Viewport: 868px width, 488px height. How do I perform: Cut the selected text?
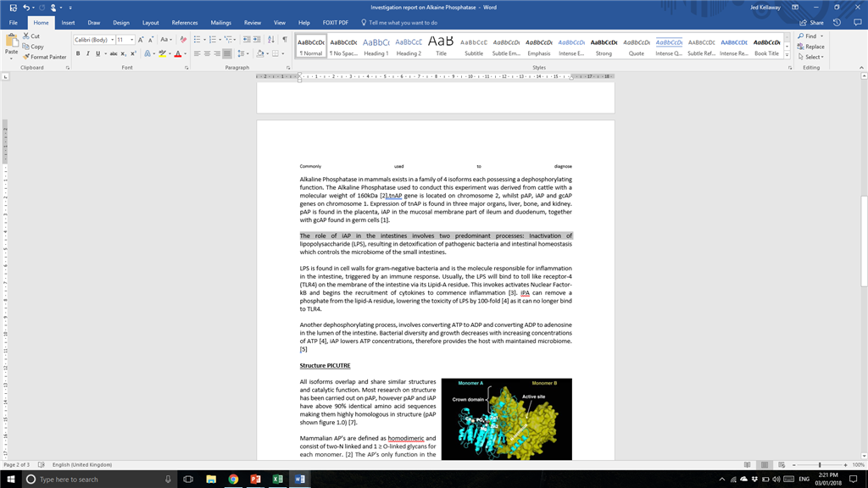tap(31, 36)
